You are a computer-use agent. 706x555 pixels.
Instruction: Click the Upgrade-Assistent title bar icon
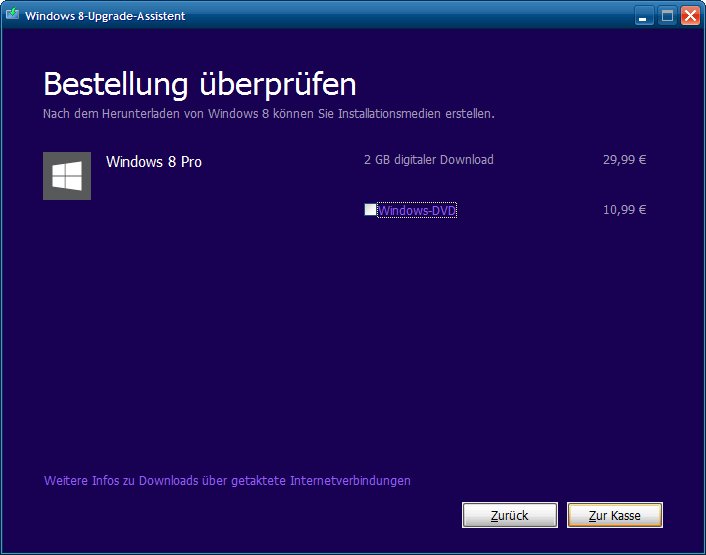click(12, 14)
